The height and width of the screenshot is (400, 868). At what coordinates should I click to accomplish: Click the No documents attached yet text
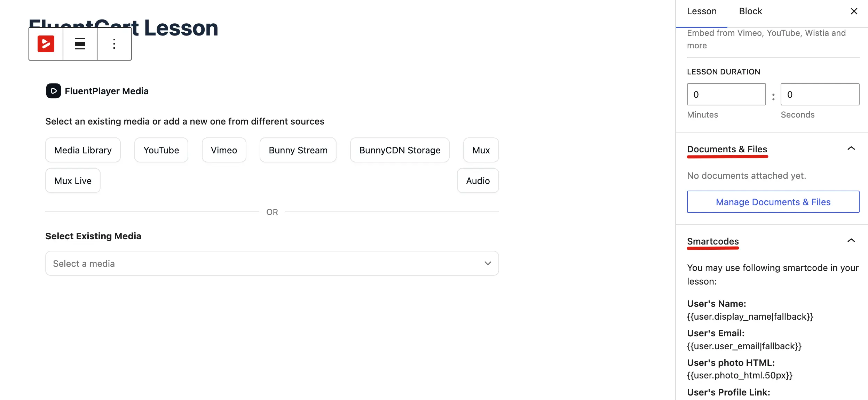(x=747, y=176)
